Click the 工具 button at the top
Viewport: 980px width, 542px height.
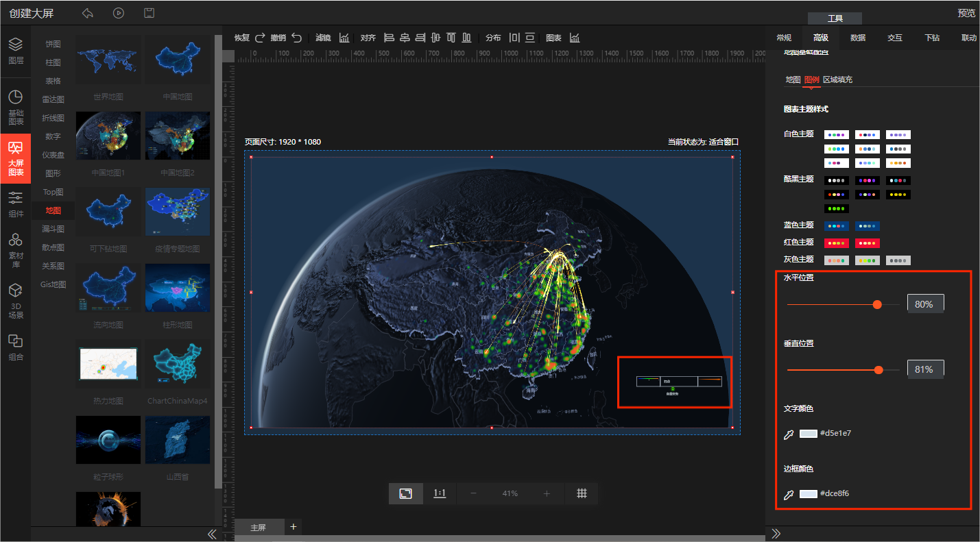[x=835, y=19]
